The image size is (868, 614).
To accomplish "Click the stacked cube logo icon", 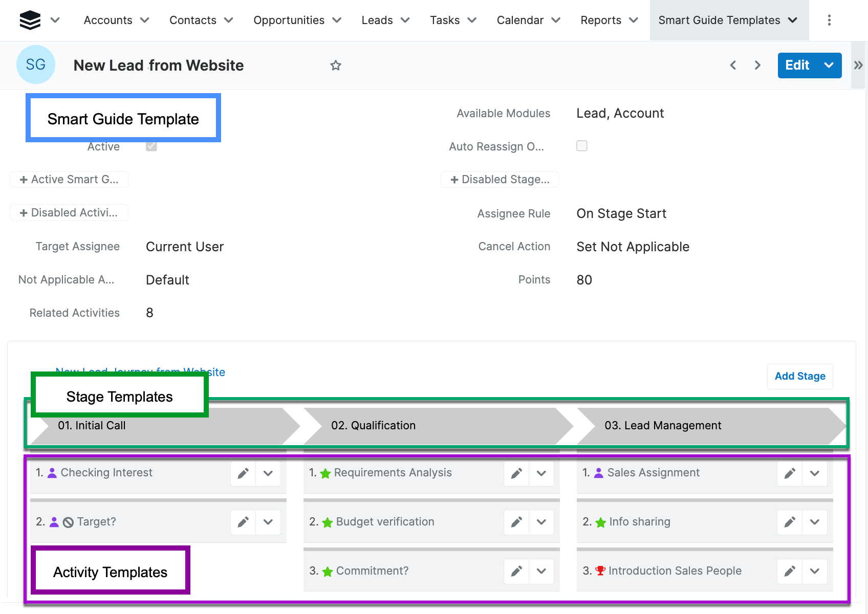I will (30, 20).
